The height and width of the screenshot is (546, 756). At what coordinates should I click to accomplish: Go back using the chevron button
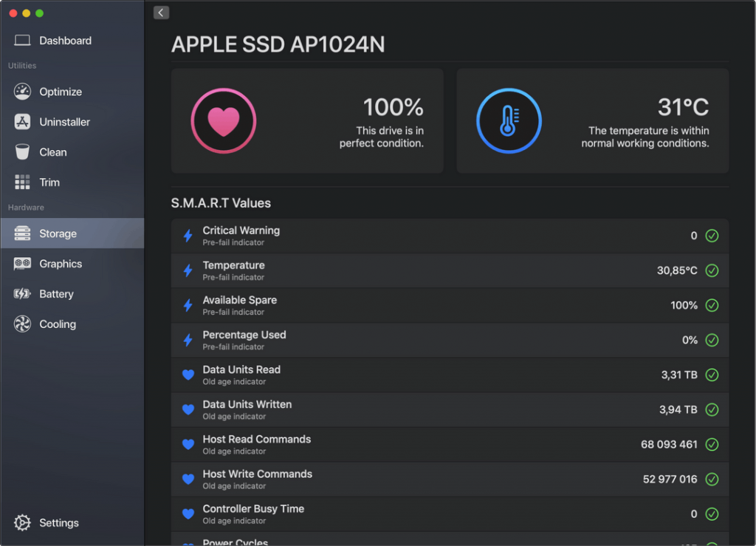(162, 13)
